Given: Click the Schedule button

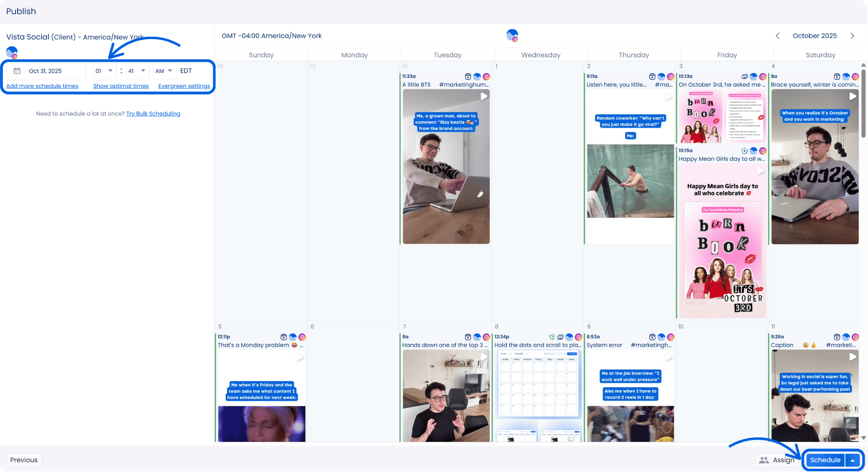Looking at the screenshot, I should [x=825, y=460].
